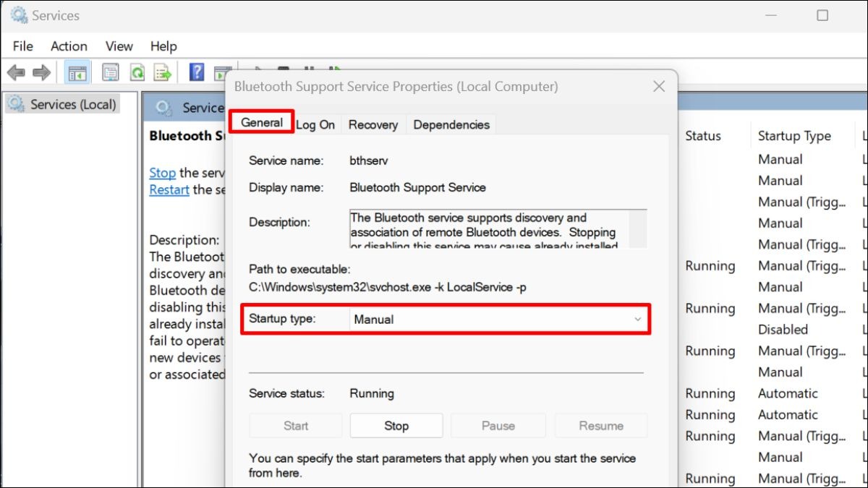
Task: Click the Services gear icon in title bar
Action: click(x=19, y=15)
